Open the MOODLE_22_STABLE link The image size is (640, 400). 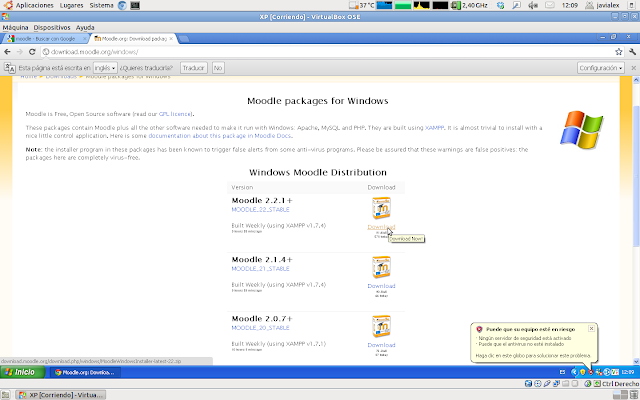point(260,209)
